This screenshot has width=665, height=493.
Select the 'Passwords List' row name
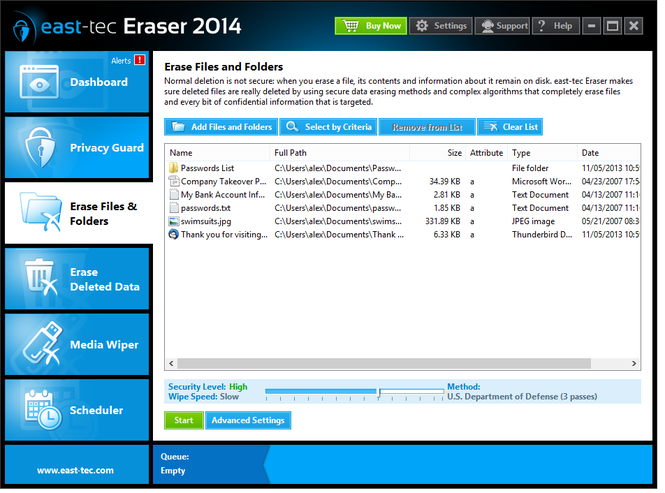207,168
